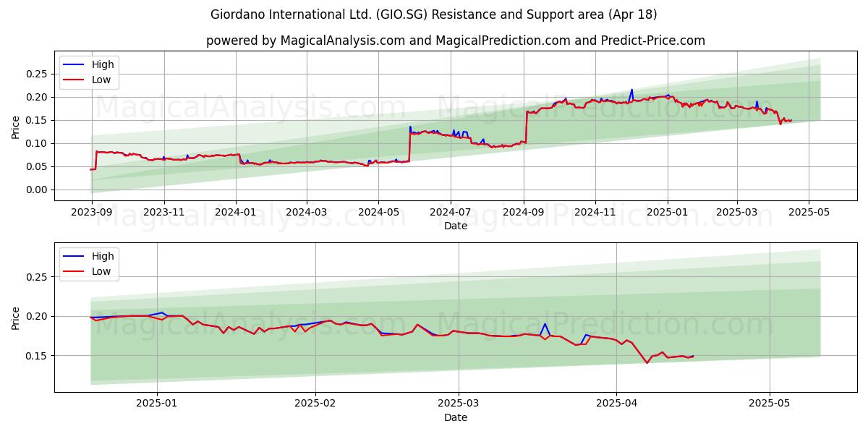Viewport: 868px width, 434px height.
Task: Click the '2023-11' x-axis label in top chart
Action: pos(164,213)
